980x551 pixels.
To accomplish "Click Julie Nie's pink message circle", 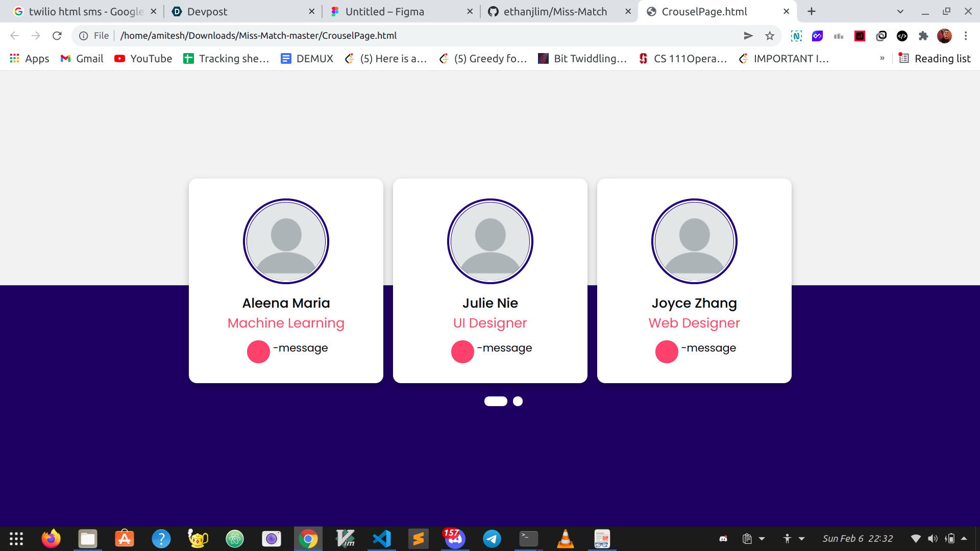I will click(x=462, y=352).
